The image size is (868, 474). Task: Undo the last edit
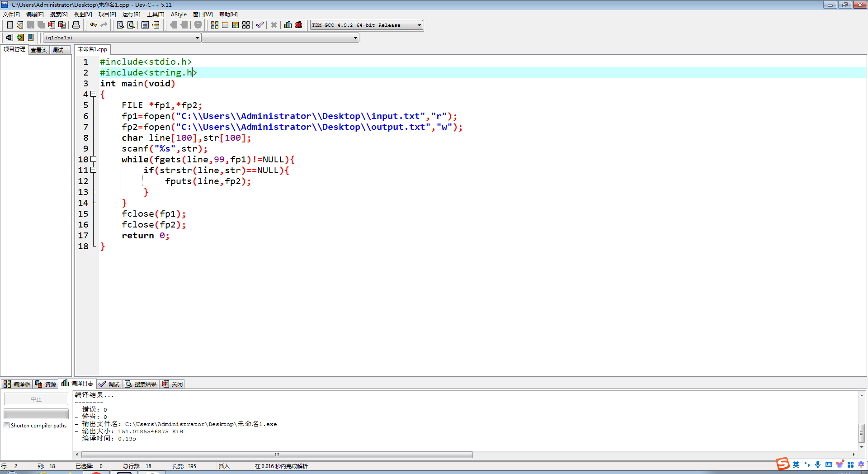[94, 25]
